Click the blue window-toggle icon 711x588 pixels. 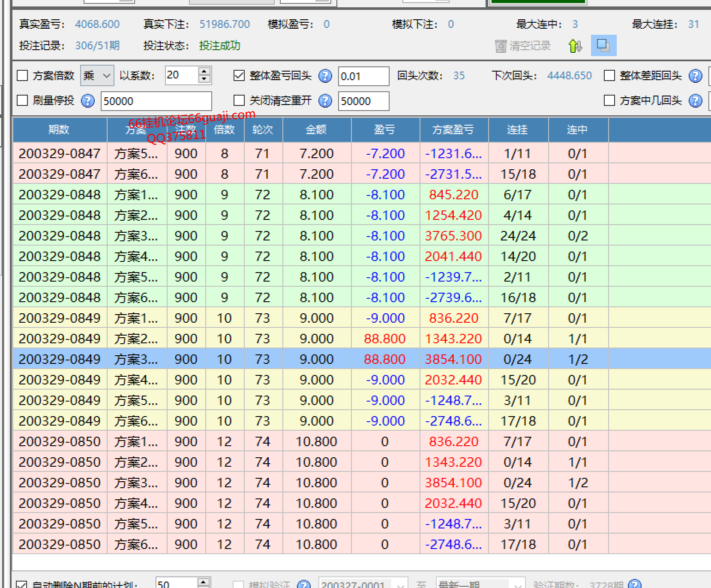click(x=603, y=45)
